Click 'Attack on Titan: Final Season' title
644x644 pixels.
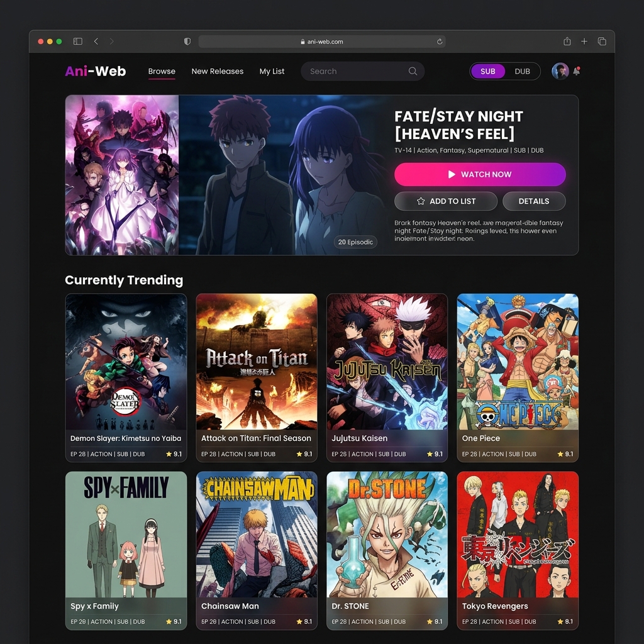coord(256,438)
